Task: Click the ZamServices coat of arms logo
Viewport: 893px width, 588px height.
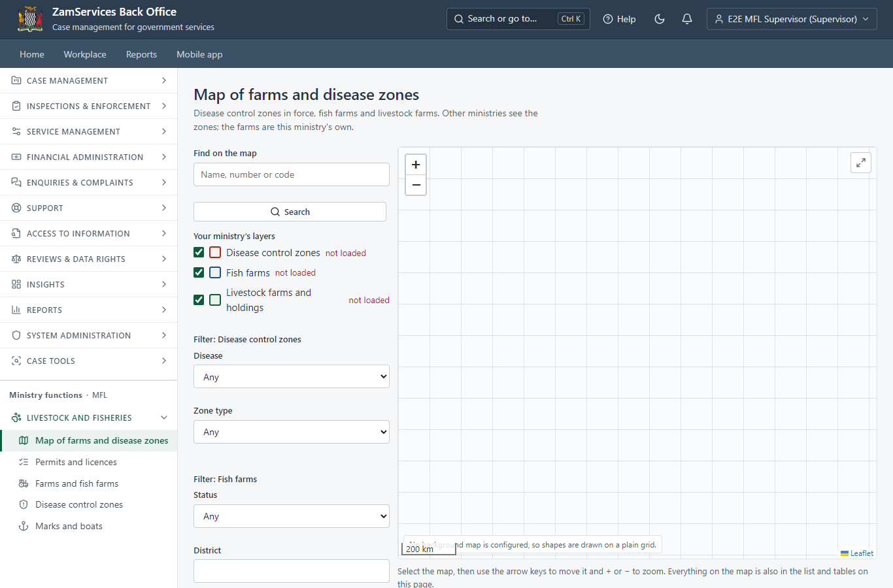Action: 30,19
